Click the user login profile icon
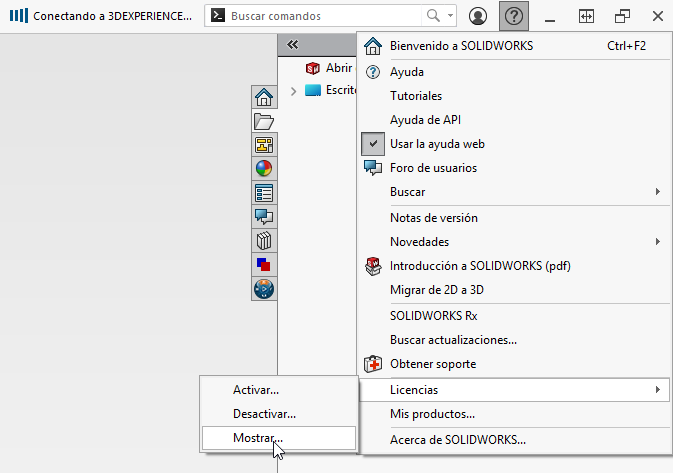Image resolution: width=673 pixels, height=473 pixels. 478,16
